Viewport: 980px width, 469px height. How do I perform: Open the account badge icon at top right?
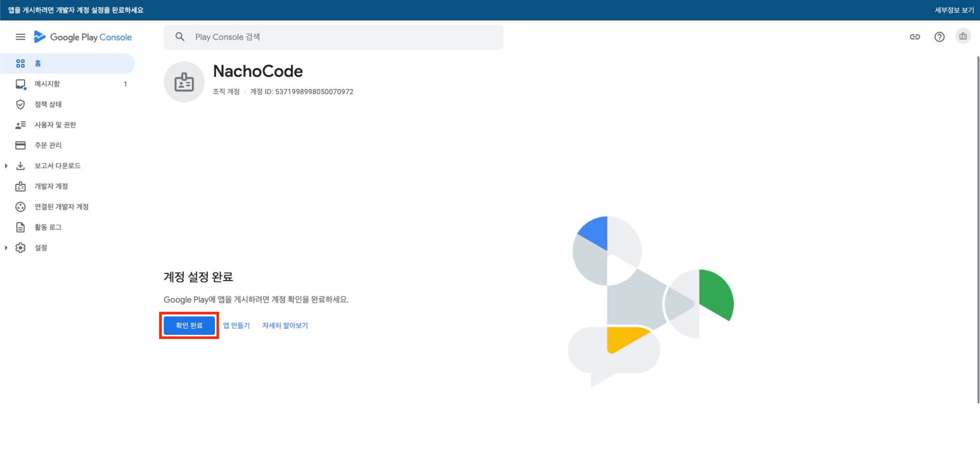[x=963, y=36]
